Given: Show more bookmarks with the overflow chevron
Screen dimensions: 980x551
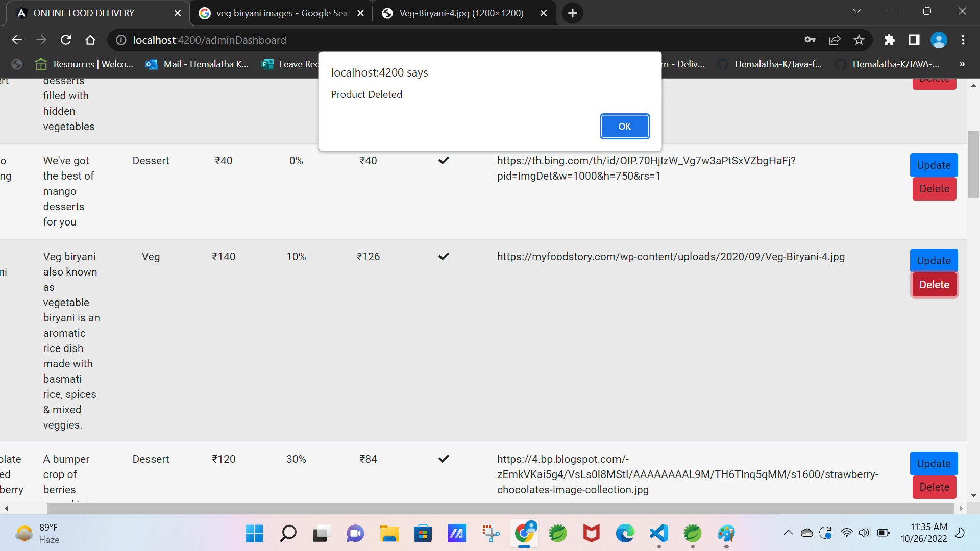Looking at the screenshot, I should click(962, 64).
